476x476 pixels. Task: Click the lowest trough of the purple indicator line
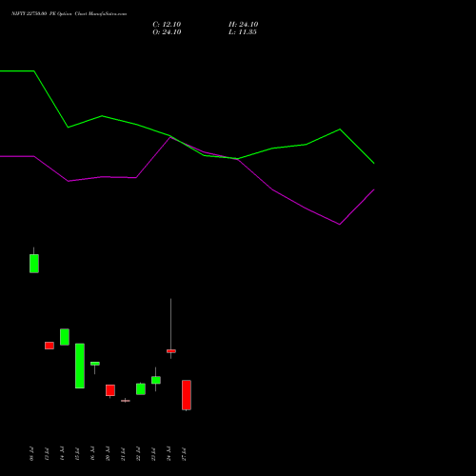tap(340, 225)
